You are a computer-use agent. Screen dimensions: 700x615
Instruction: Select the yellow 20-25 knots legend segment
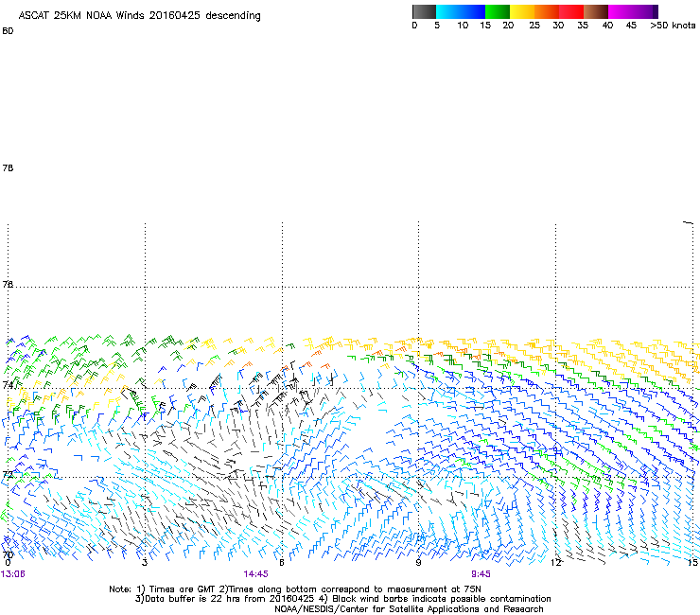click(x=522, y=11)
